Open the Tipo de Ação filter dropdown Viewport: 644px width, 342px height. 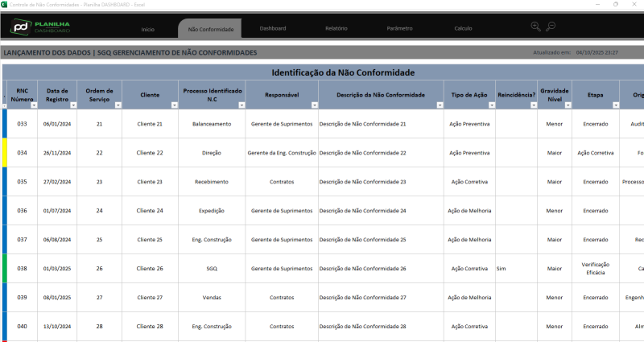490,105
